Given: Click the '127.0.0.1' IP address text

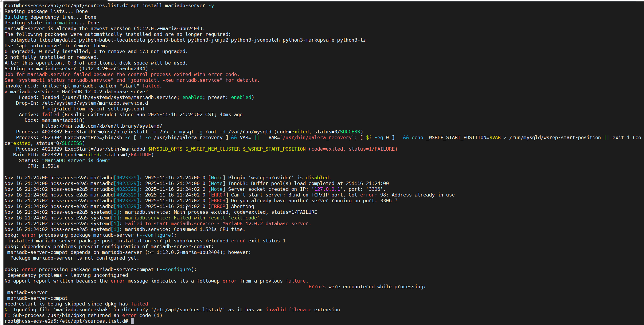Looking at the screenshot, I should 327,189.
